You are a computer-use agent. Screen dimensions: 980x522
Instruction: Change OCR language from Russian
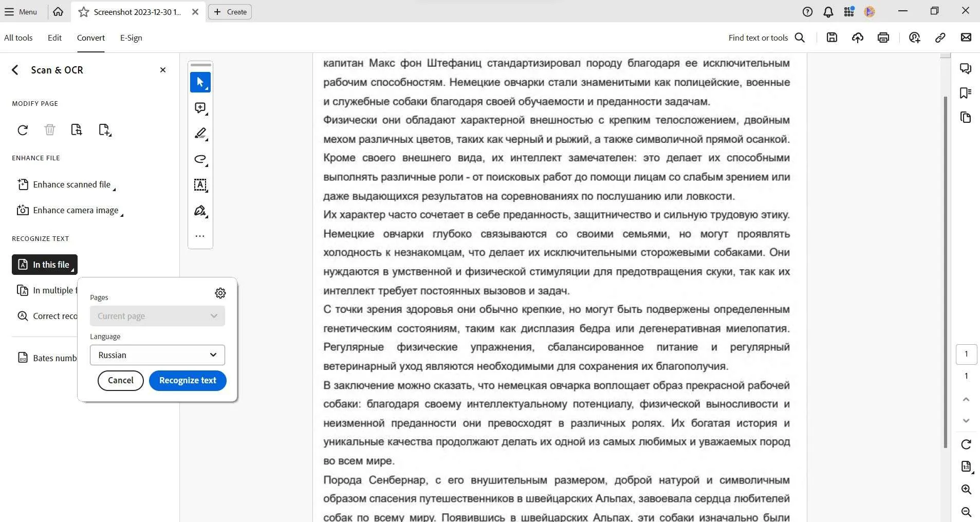coord(156,355)
